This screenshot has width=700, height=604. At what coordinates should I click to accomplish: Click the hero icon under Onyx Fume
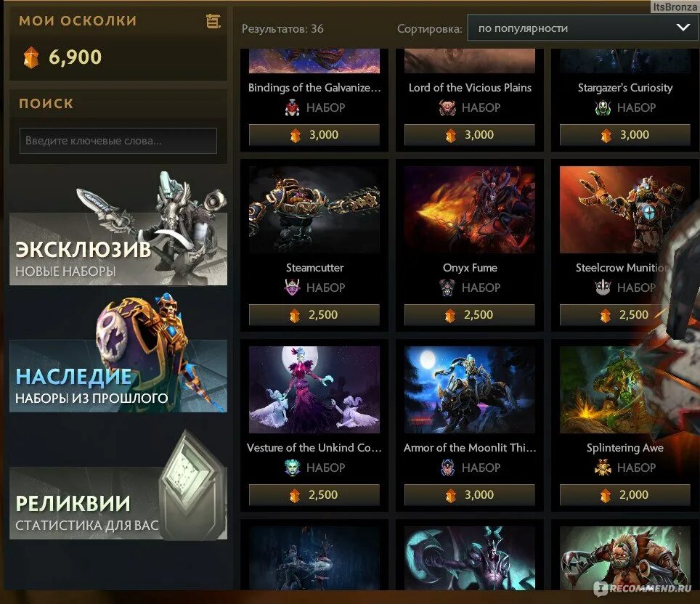[447, 287]
